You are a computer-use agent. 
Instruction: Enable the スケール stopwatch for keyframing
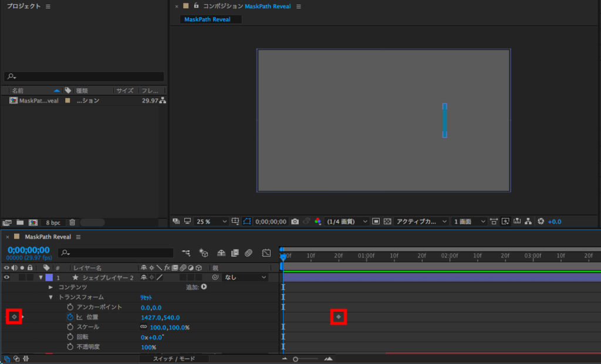click(70, 327)
